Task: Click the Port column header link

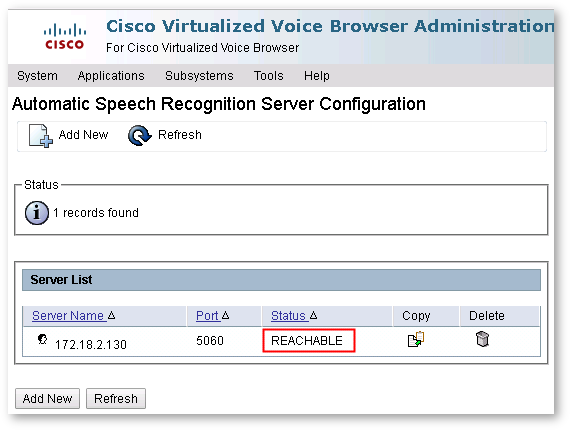Action: tap(207, 316)
